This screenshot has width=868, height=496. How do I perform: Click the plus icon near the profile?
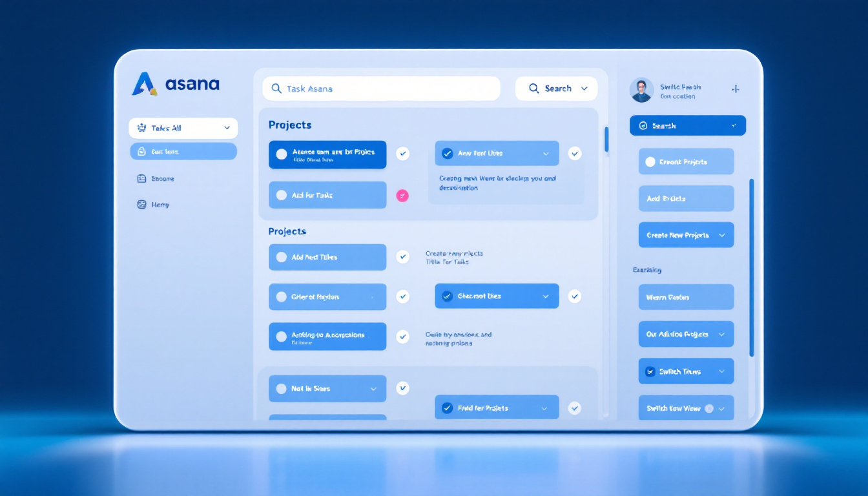point(735,89)
